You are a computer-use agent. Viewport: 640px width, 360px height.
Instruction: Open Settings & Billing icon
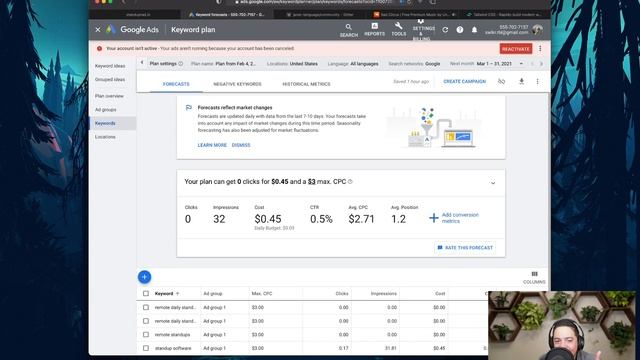pyautogui.click(x=423, y=30)
